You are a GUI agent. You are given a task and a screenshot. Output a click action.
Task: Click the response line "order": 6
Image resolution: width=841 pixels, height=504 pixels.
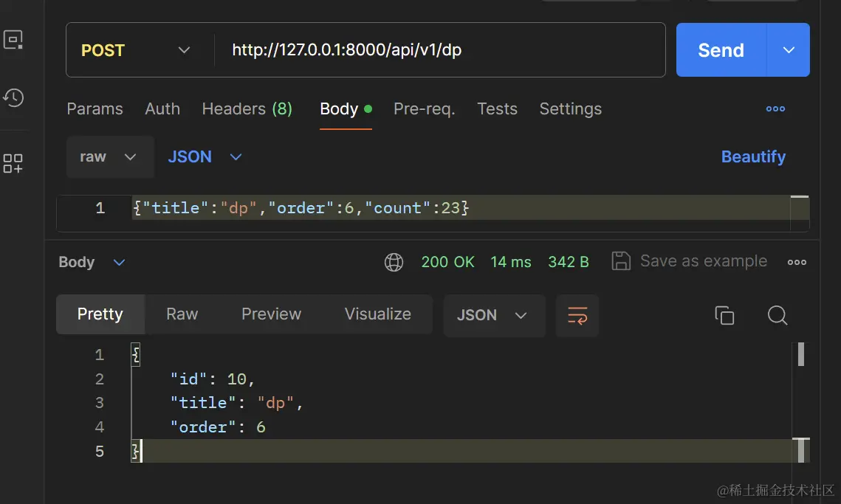click(218, 427)
